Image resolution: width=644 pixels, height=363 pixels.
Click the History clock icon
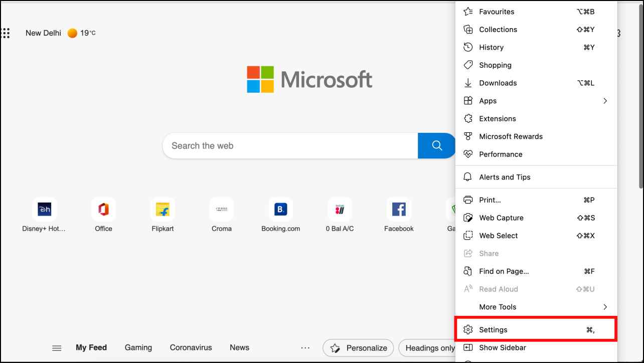468,47
